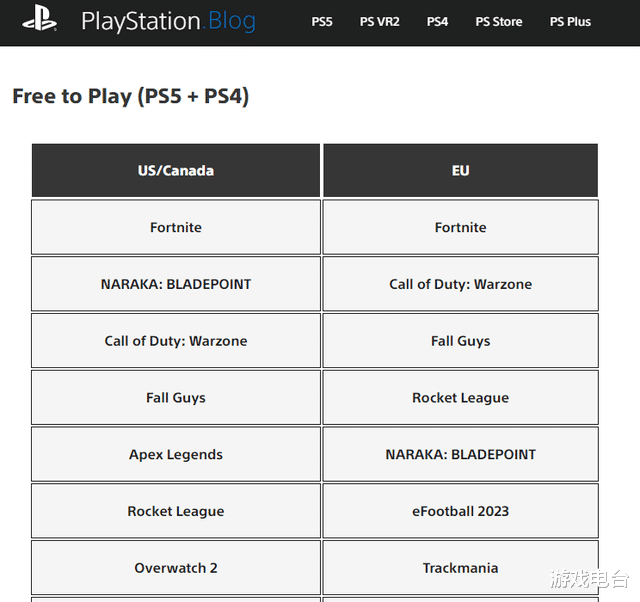Open the PS5 menu item
The image size is (640, 602).
tap(322, 22)
